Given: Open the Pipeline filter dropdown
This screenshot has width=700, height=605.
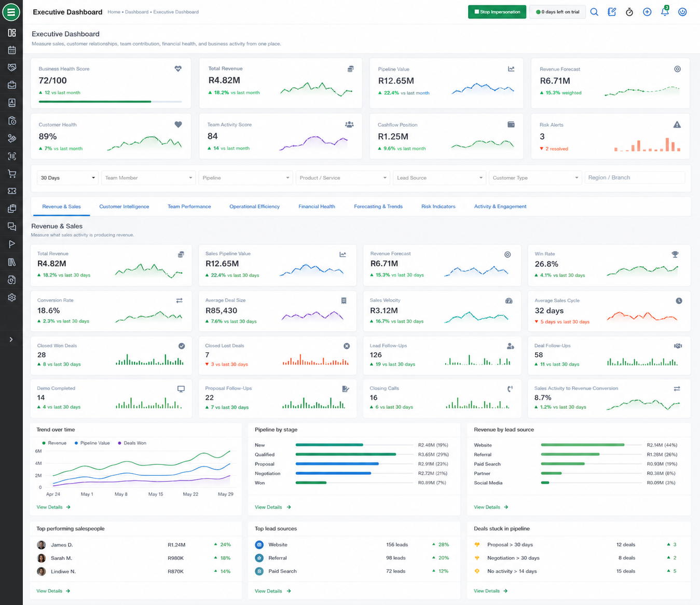Looking at the screenshot, I should (x=245, y=178).
